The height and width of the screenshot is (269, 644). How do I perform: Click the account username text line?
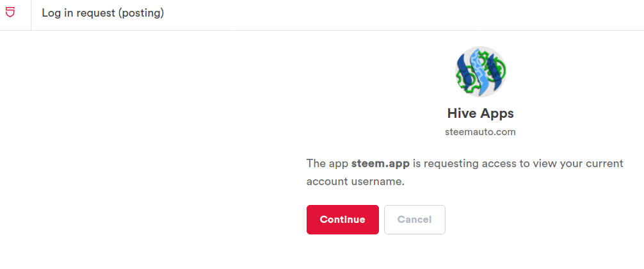(x=355, y=181)
